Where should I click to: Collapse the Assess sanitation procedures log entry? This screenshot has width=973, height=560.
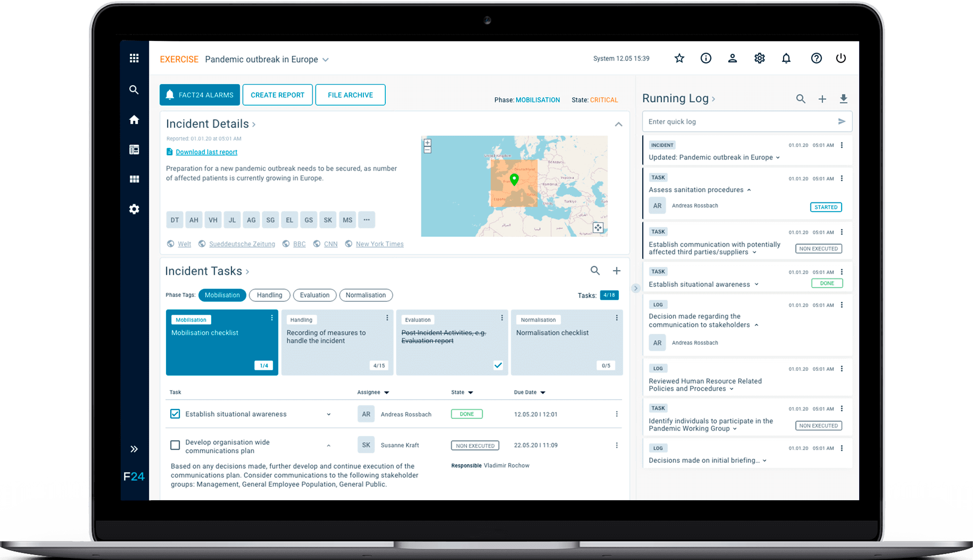[750, 190]
